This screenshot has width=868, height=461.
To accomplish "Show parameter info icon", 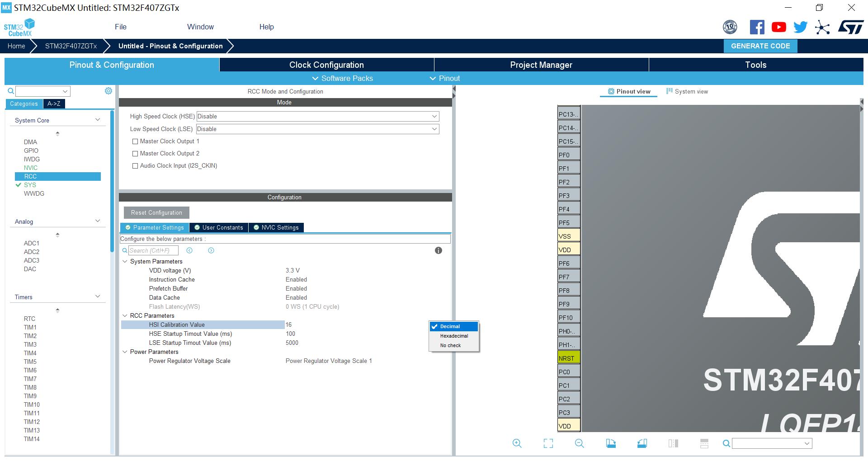I will click(x=439, y=250).
